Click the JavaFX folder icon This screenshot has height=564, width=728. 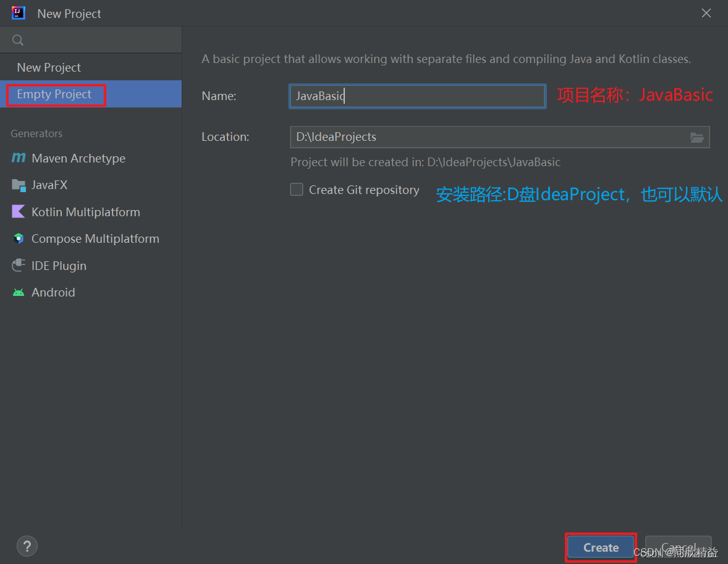coord(19,185)
